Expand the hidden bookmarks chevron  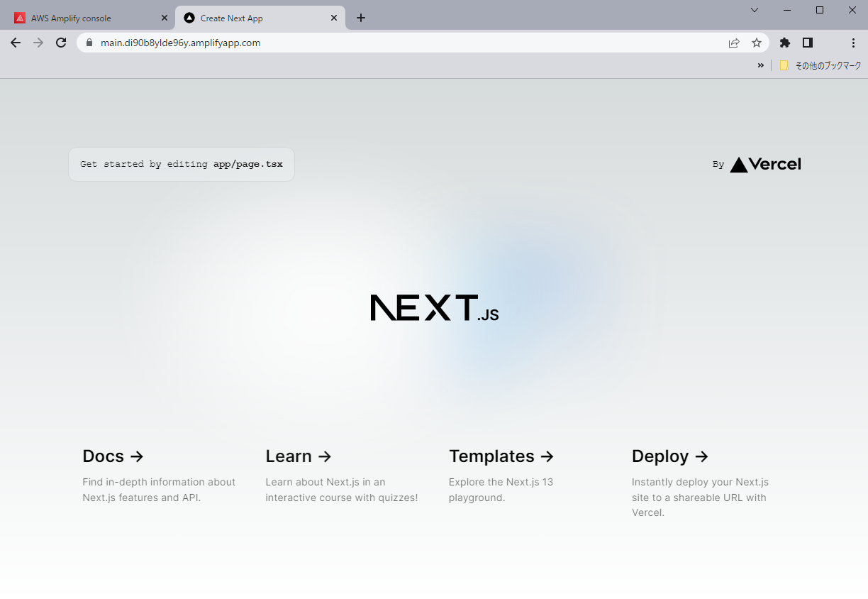click(x=760, y=65)
